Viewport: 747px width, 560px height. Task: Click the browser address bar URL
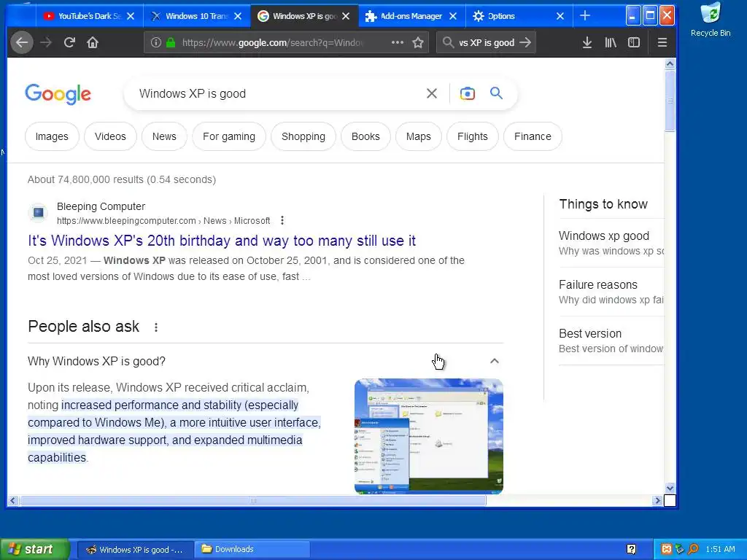(x=273, y=42)
